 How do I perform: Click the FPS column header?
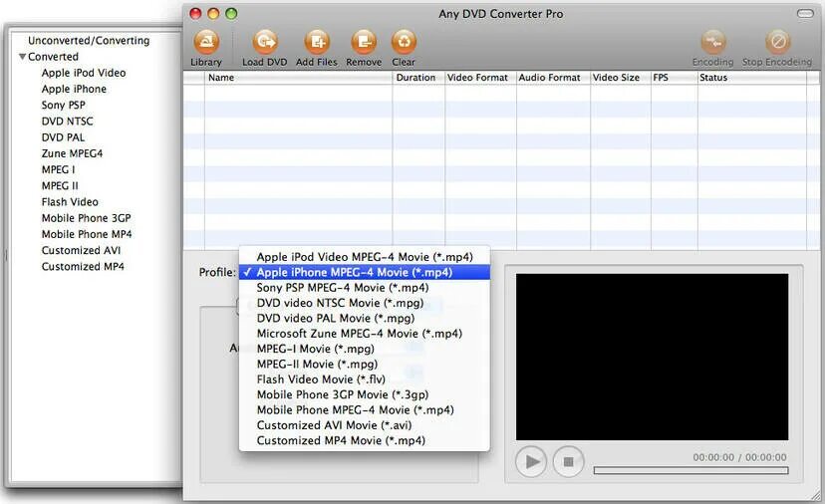pos(675,78)
